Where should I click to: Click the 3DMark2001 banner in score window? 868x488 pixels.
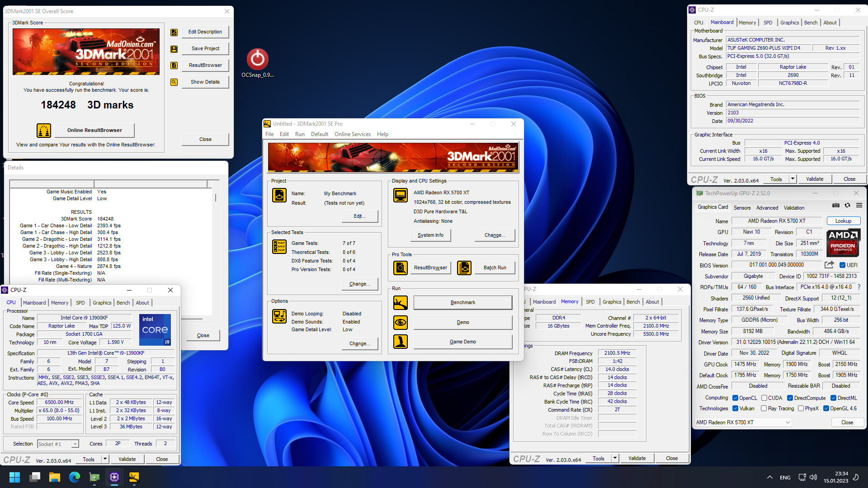tap(86, 52)
